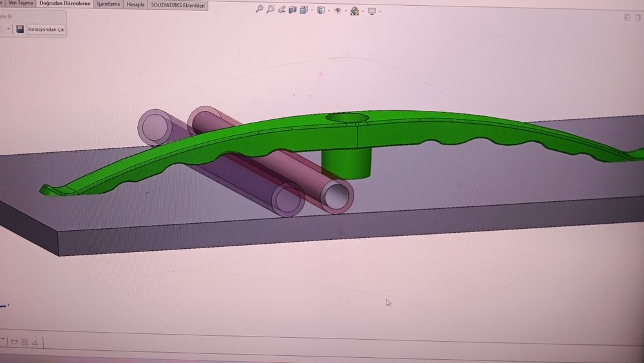Select the SOLIDWORKS Eklentileri tab
Screen dimensions: 644x363
178,5
